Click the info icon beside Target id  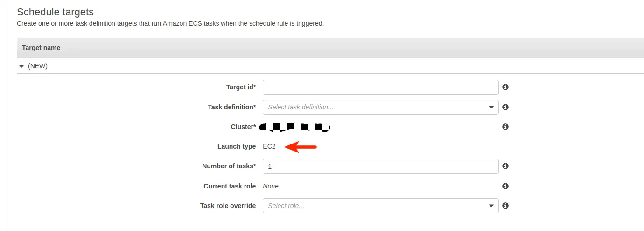pyautogui.click(x=505, y=87)
